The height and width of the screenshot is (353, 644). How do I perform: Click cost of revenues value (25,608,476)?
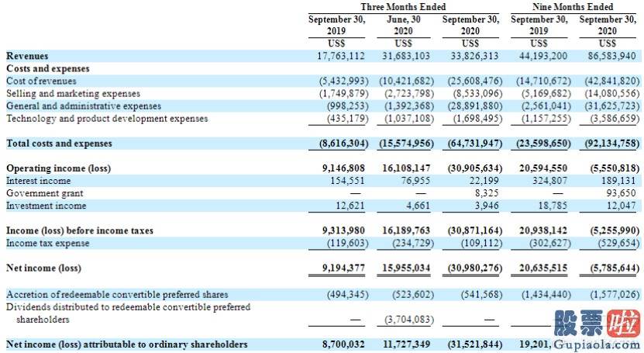[x=475, y=81]
